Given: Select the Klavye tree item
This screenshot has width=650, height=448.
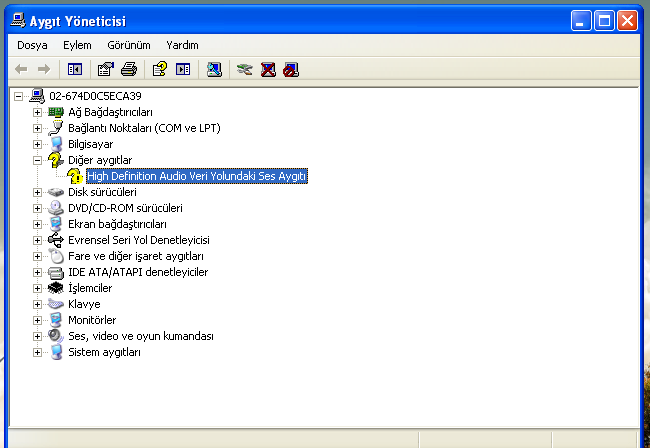Looking at the screenshot, I should point(84,304).
